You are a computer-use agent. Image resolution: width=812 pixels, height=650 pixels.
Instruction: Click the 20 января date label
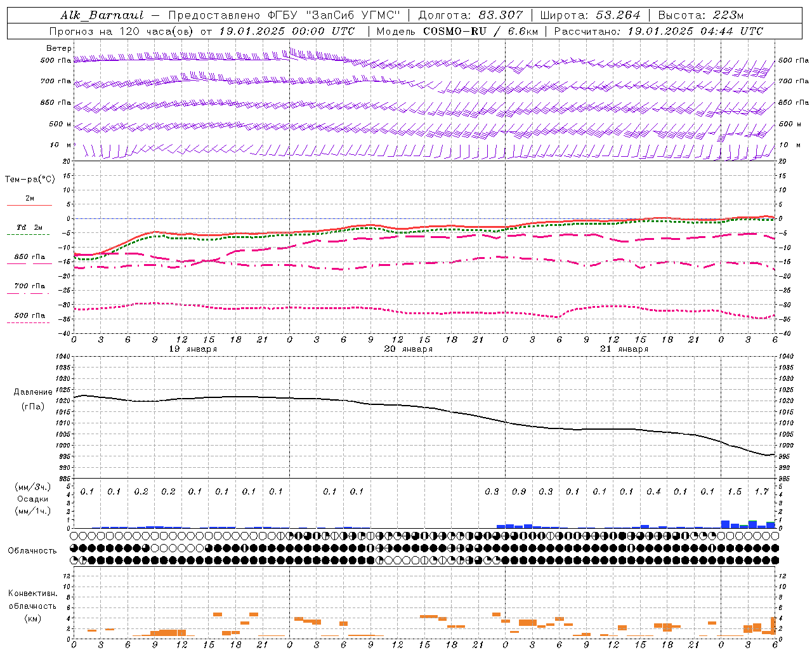coord(409,349)
